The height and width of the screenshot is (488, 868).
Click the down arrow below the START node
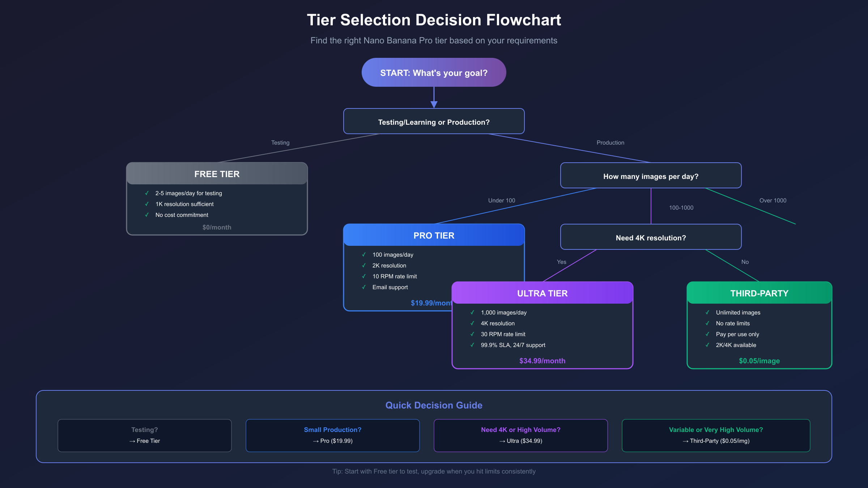pos(434,104)
